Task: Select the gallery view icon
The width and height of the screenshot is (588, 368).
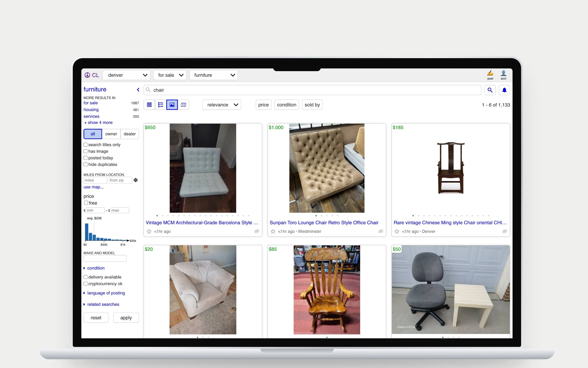Action: pyautogui.click(x=172, y=105)
